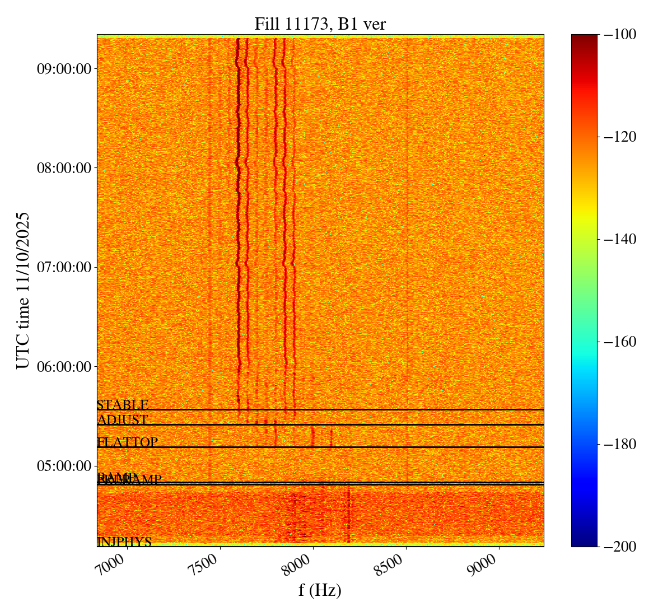
Task: Select the ADJUST mode label
Action: coord(123,420)
